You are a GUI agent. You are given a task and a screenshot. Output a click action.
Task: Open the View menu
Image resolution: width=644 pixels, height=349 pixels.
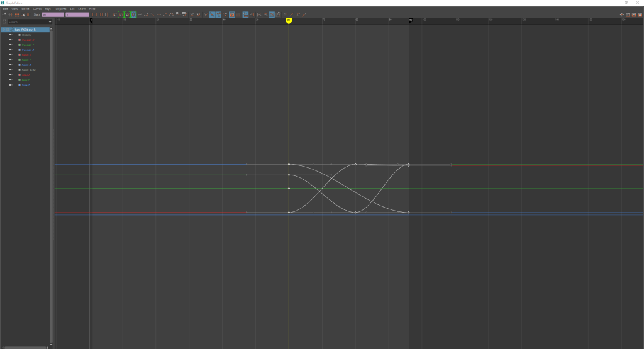click(x=14, y=9)
